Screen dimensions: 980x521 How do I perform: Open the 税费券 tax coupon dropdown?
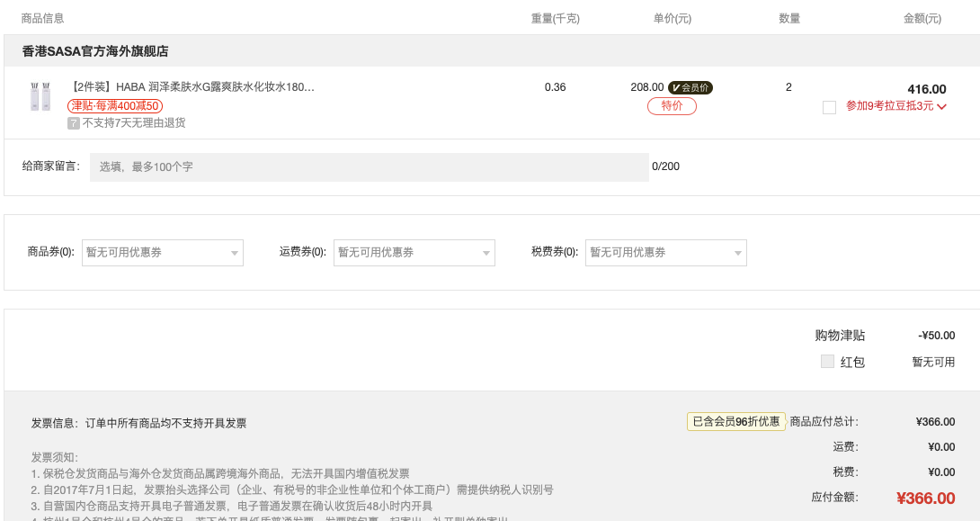[x=666, y=253]
